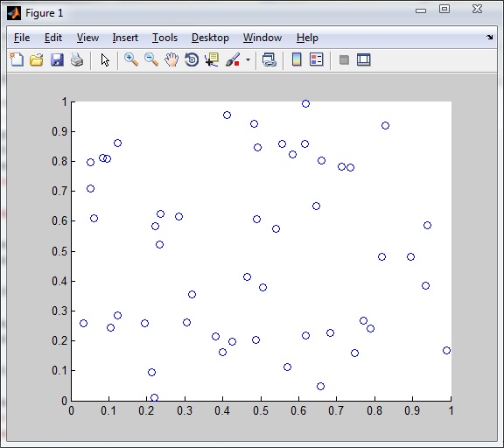The height and width of the screenshot is (448, 504).
Task: Insert Colorbar using toolbar icon
Action: point(297,59)
